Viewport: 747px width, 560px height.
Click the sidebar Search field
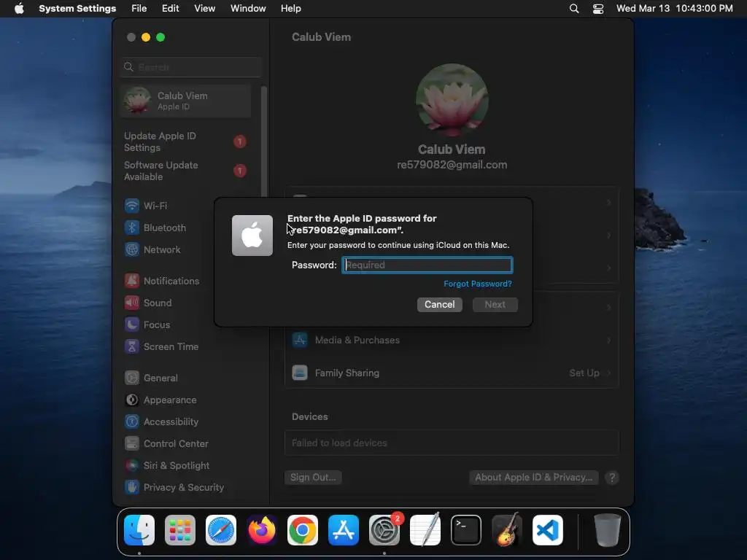click(191, 67)
